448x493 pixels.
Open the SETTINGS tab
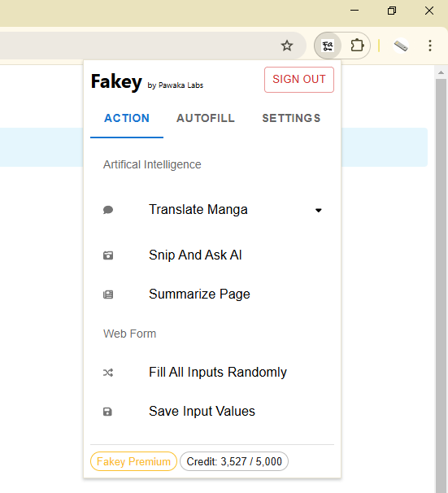coord(291,119)
